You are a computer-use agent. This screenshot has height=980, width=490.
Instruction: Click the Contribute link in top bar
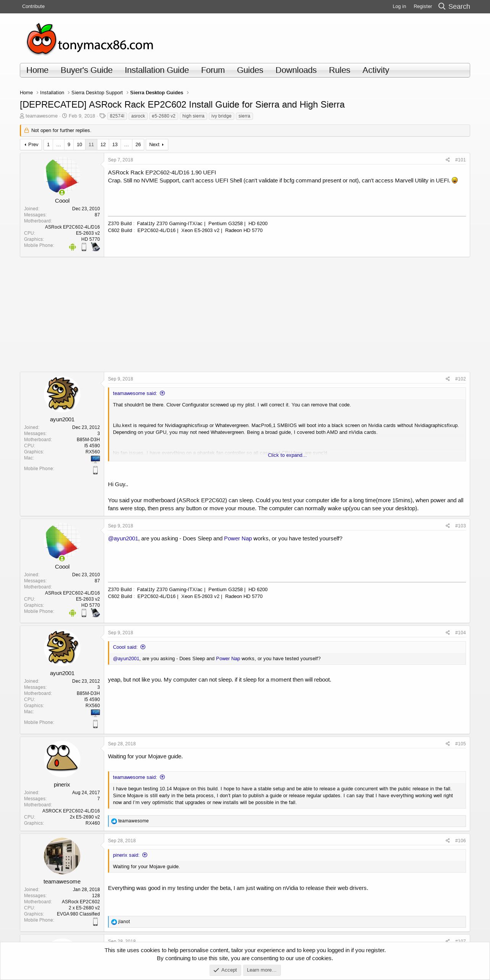[33, 6]
